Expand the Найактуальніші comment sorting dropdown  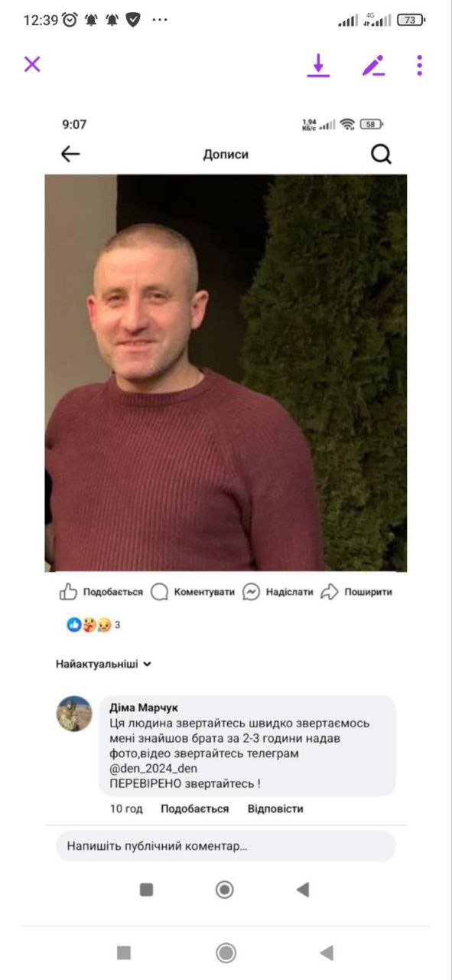103,664
